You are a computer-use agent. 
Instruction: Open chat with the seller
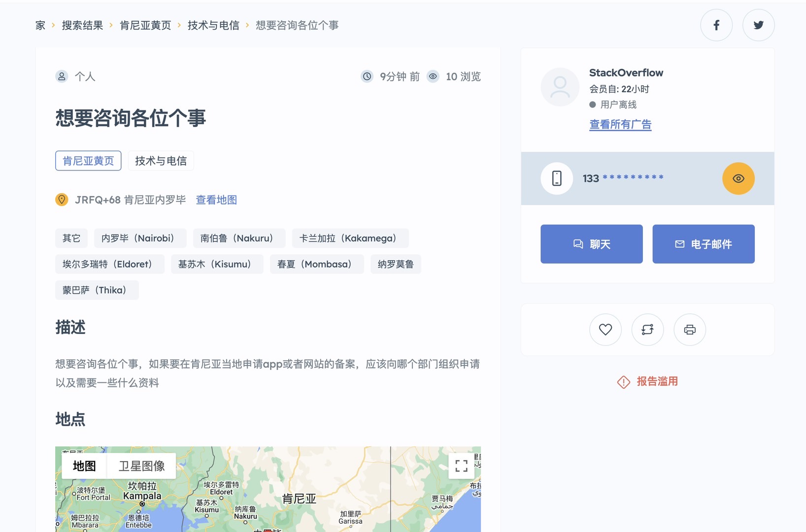point(591,244)
